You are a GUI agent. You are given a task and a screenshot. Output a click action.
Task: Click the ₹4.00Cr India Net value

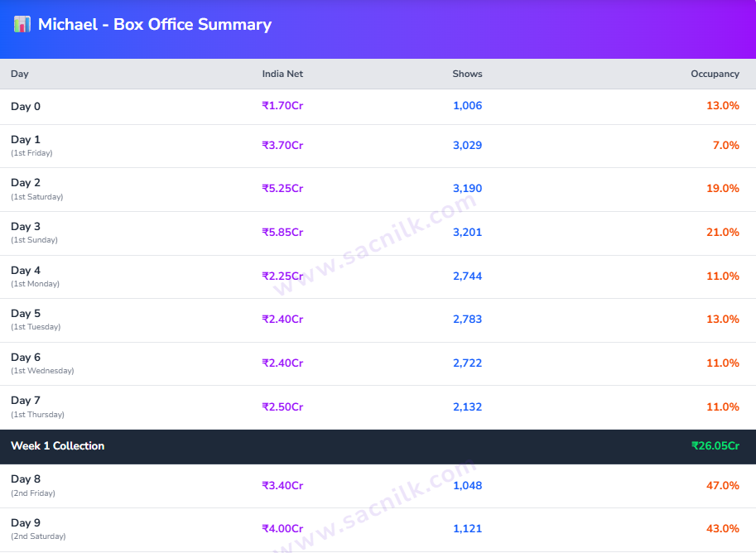tap(282, 528)
